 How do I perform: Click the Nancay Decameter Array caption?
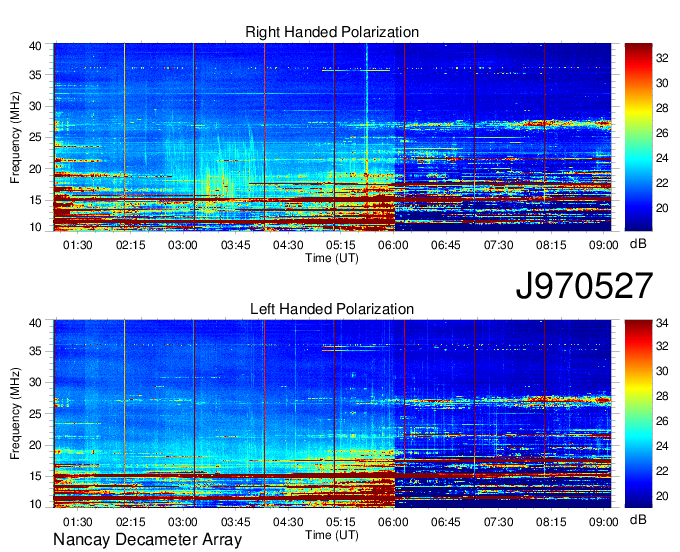(x=147, y=540)
